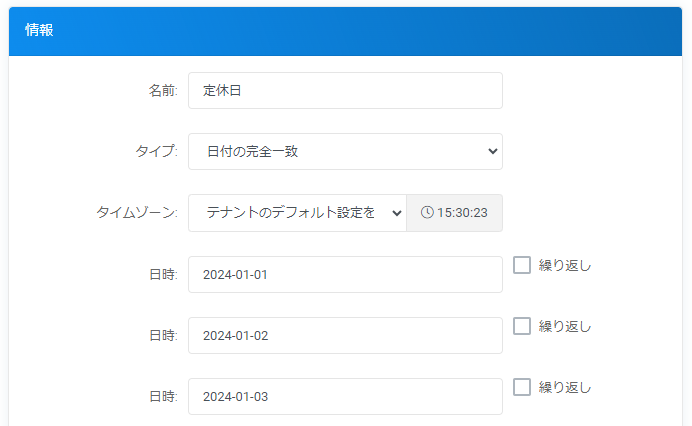Click the 情報 panel header
The image size is (692, 426).
(x=345, y=31)
